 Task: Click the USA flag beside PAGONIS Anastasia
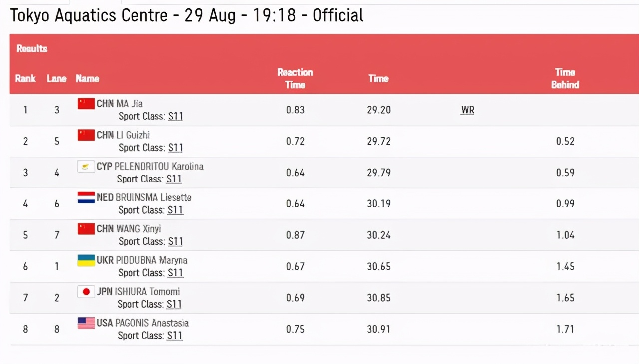click(x=86, y=323)
